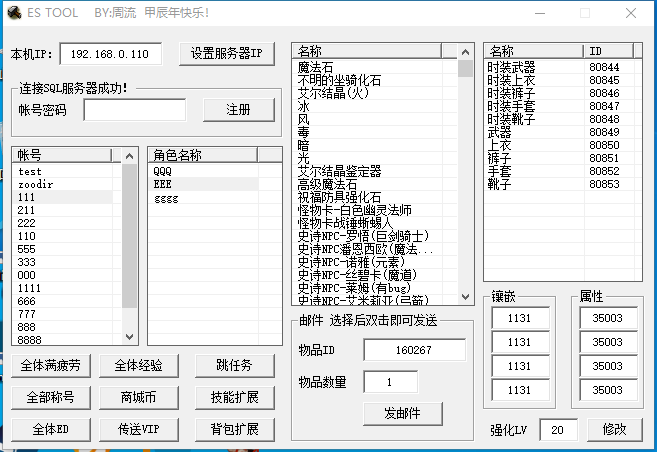Image resolution: width=657 pixels, height=452 pixels.
Task: Select item 怪物卡-白色幽灵法师
Action: tap(367, 210)
